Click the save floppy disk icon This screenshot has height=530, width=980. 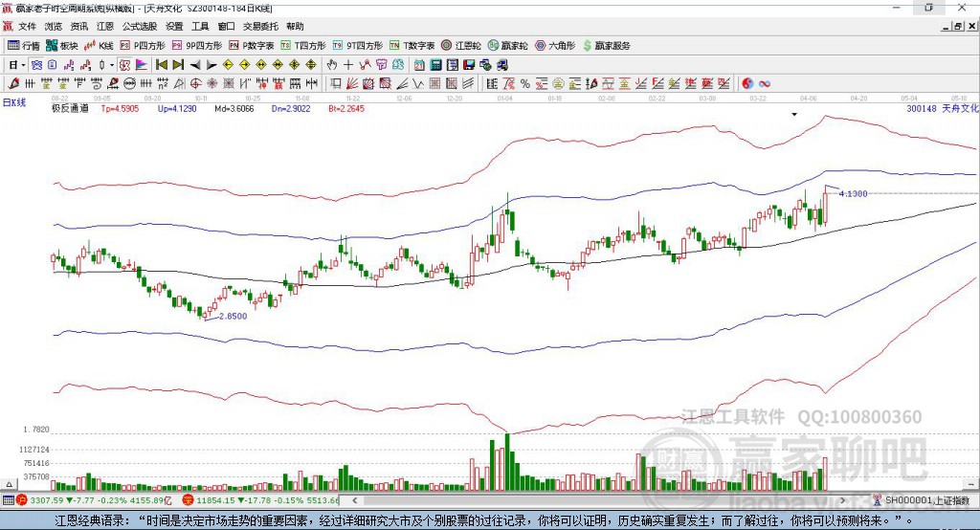[469, 65]
